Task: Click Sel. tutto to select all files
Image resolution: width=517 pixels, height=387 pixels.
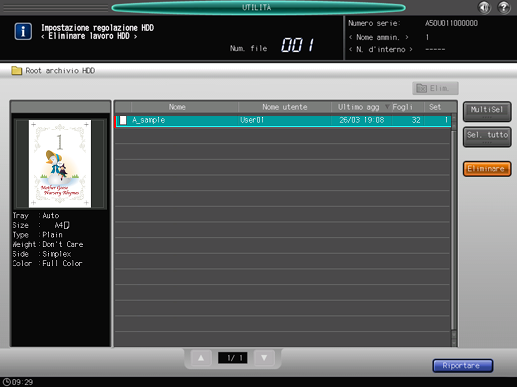Action: coord(487,137)
